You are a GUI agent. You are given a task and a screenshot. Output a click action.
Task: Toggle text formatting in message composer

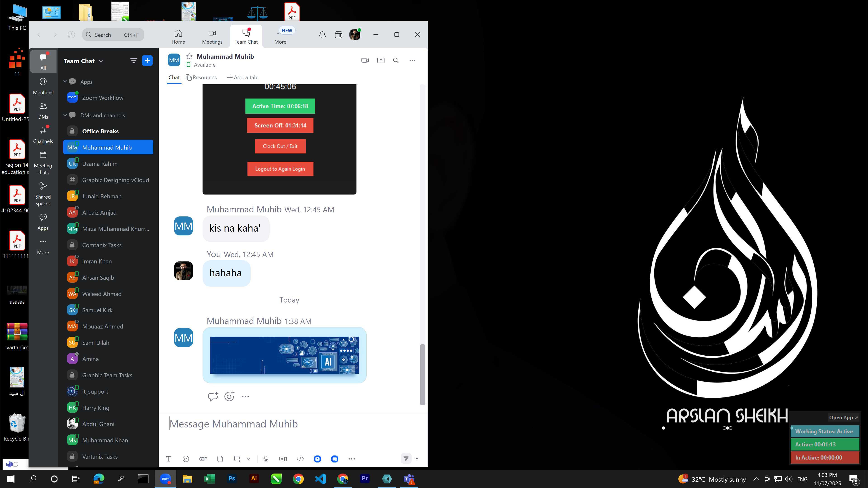[168, 459]
